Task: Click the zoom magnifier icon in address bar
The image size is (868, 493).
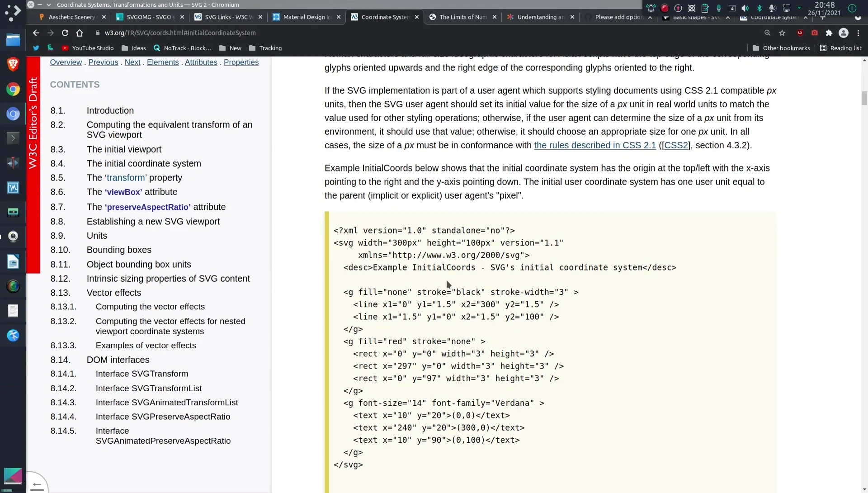Action: 767,33
